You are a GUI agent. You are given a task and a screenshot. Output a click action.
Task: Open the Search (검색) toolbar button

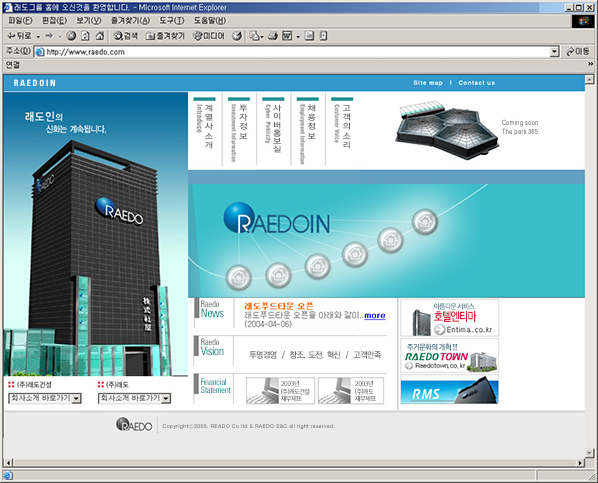pos(126,36)
